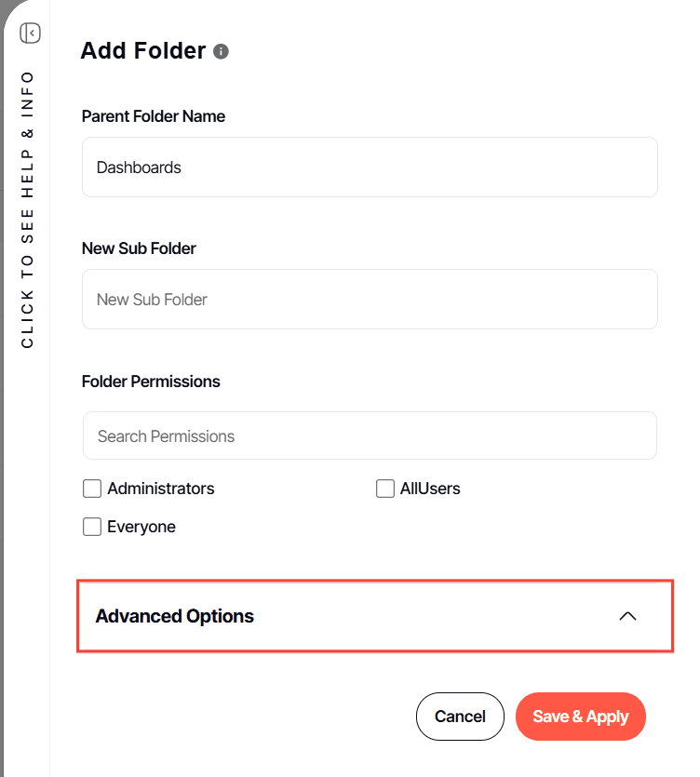Image resolution: width=700 pixels, height=777 pixels.
Task: Click the help sidebar collapse icon
Action: (x=30, y=33)
